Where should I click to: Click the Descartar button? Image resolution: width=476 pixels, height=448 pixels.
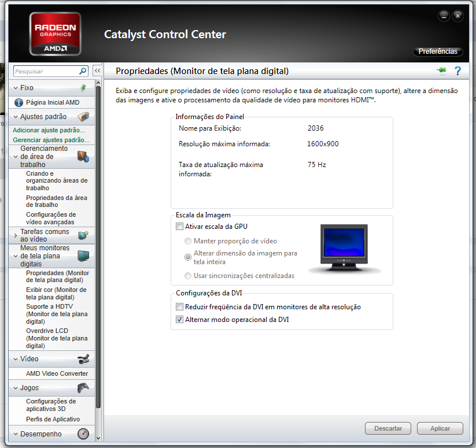(x=388, y=428)
